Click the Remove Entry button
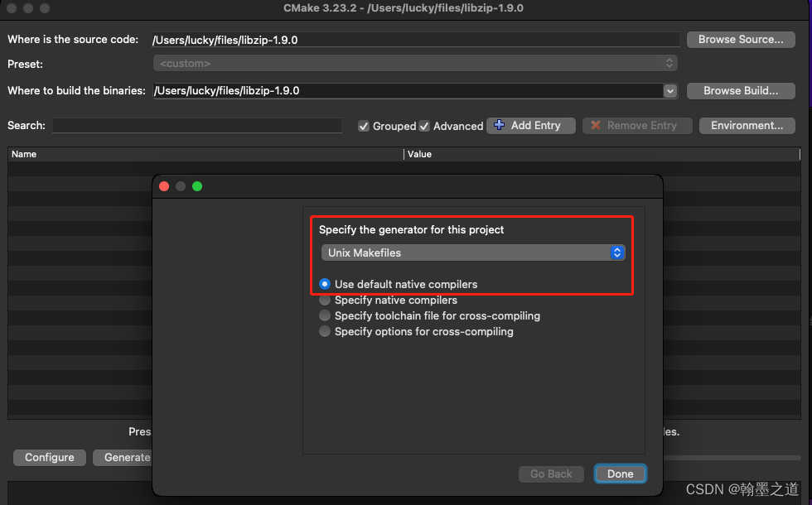Viewport: 812px width, 505px height. click(637, 126)
